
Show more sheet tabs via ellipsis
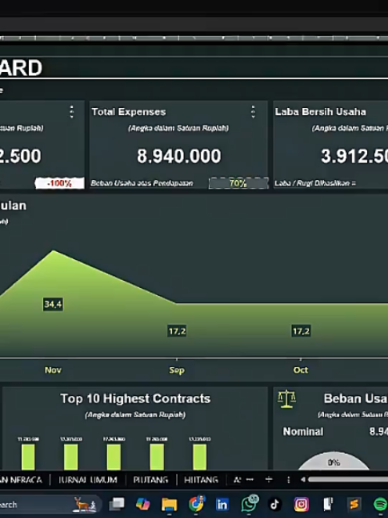pos(250,480)
